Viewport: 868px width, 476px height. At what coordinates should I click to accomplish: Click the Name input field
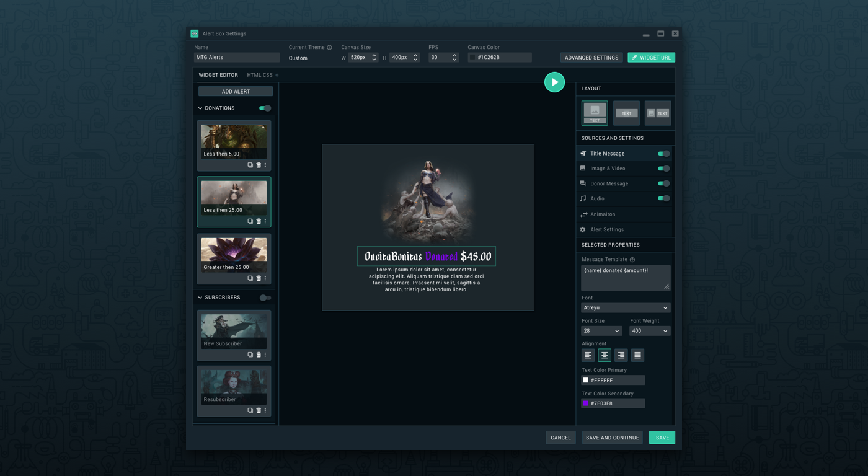(x=237, y=58)
